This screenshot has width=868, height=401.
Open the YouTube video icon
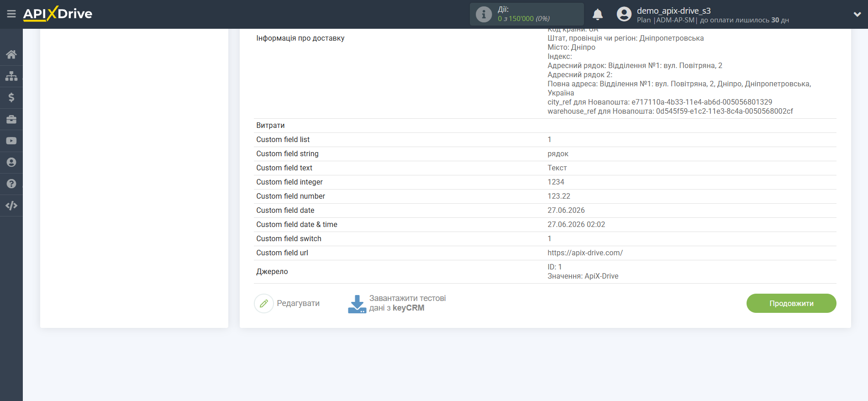[x=11, y=141]
